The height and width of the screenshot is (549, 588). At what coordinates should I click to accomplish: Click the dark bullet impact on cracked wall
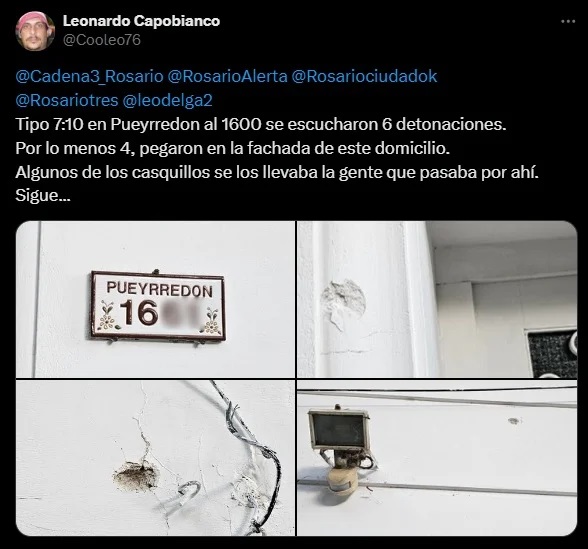(x=135, y=476)
